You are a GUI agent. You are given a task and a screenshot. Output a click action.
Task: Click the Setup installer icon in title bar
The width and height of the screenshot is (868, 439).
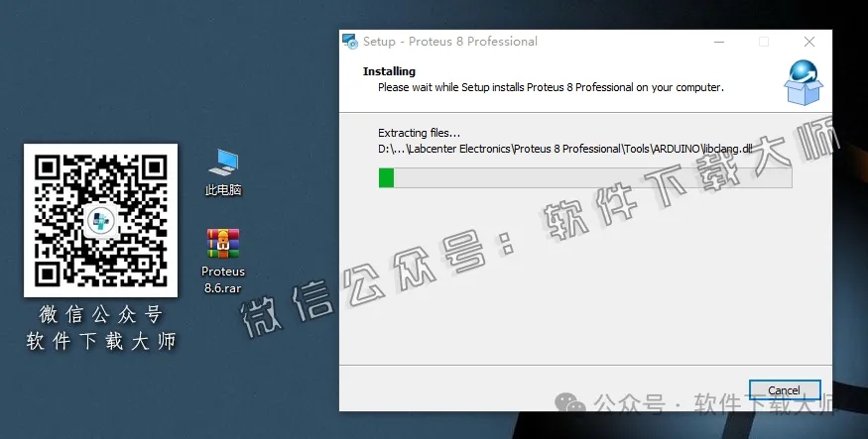coord(350,42)
